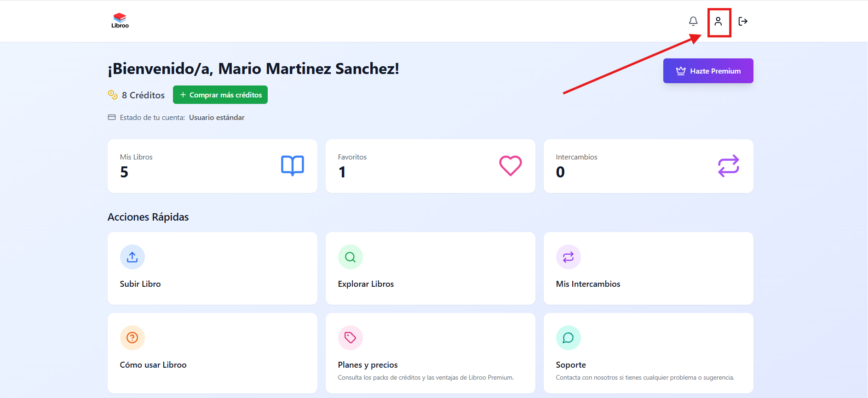Click the Planes y precios tag icon
Screen dimensions: 868x398
pyautogui.click(x=351, y=338)
